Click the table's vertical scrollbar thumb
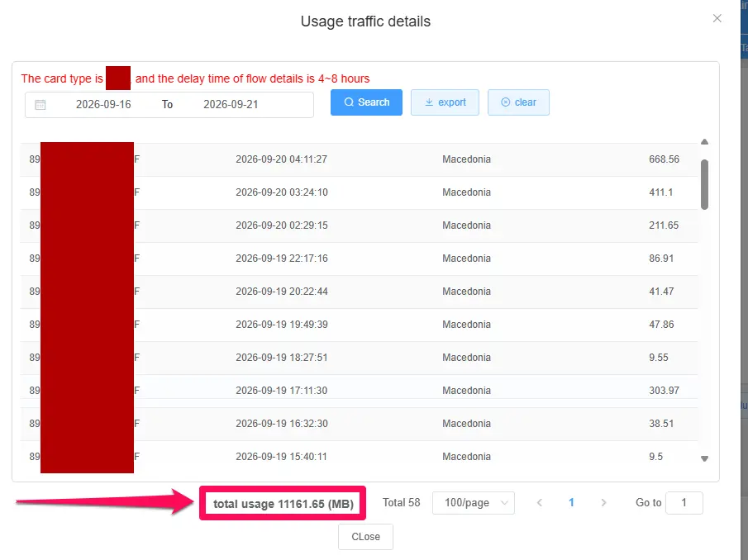748x560 pixels. [x=704, y=184]
